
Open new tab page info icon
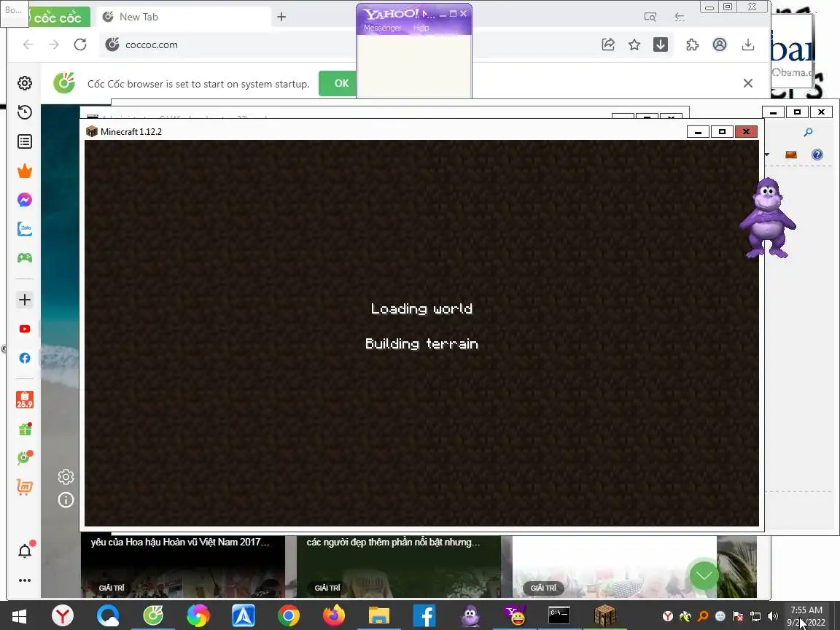click(x=66, y=500)
